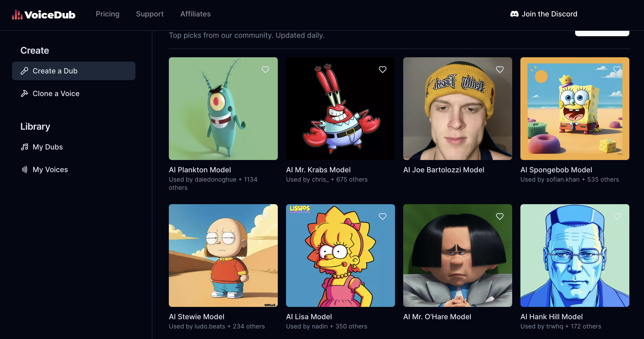The image size is (644, 339).
Task: Follow the Join the Discord link
Action: [544, 14]
